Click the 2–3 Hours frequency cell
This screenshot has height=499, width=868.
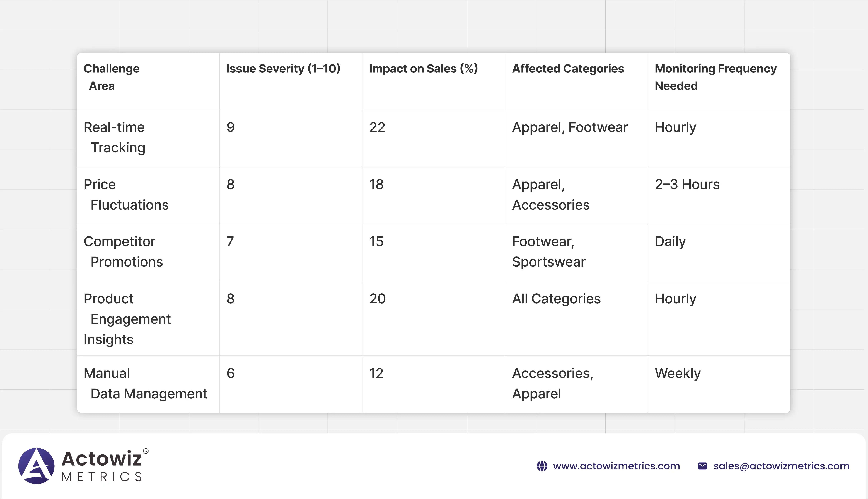point(687,184)
